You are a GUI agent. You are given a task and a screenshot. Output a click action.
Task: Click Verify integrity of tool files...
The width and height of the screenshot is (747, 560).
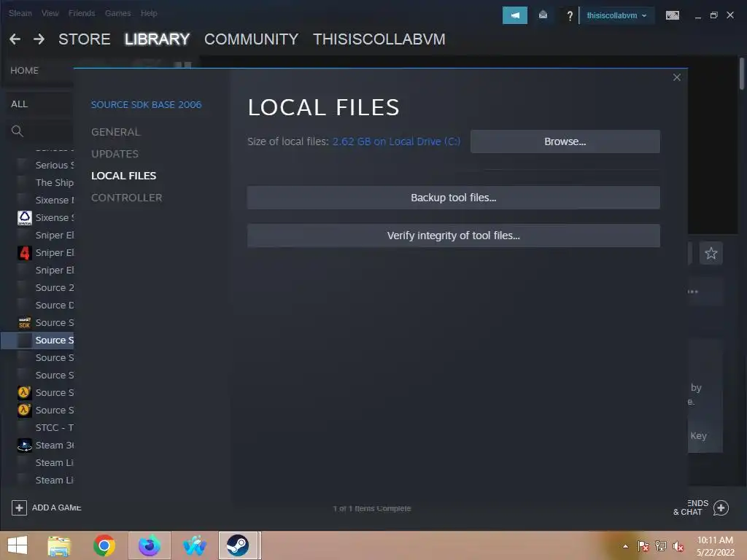(x=454, y=236)
